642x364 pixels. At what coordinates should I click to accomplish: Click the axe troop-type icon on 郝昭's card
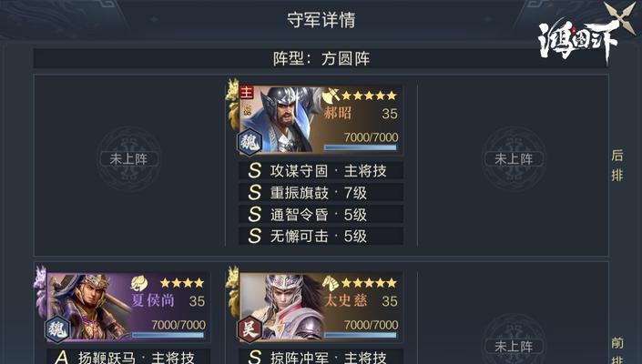point(331,95)
